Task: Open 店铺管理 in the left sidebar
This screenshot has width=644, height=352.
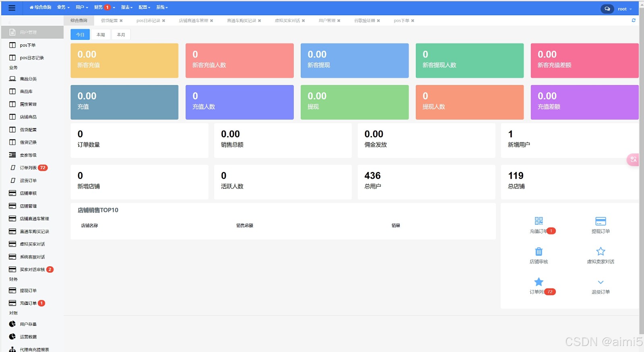Action: (x=28, y=206)
